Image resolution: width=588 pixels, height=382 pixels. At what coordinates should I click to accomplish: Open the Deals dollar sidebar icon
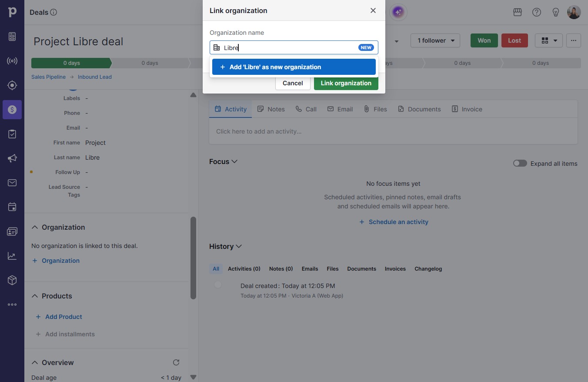(12, 110)
